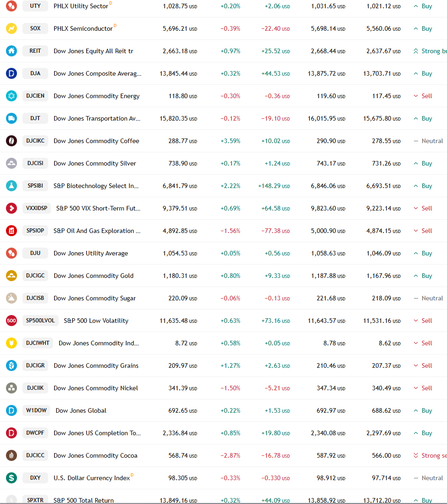The height and width of the screenshot is (504, 447).
Task: Click the SP500LVOL red 500 icon
Action: pos(11,321)
